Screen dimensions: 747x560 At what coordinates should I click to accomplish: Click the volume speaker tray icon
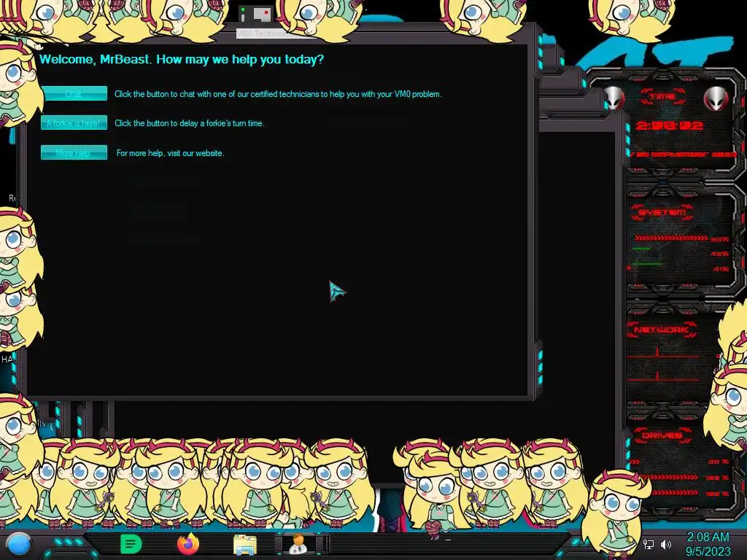[666, 544]
